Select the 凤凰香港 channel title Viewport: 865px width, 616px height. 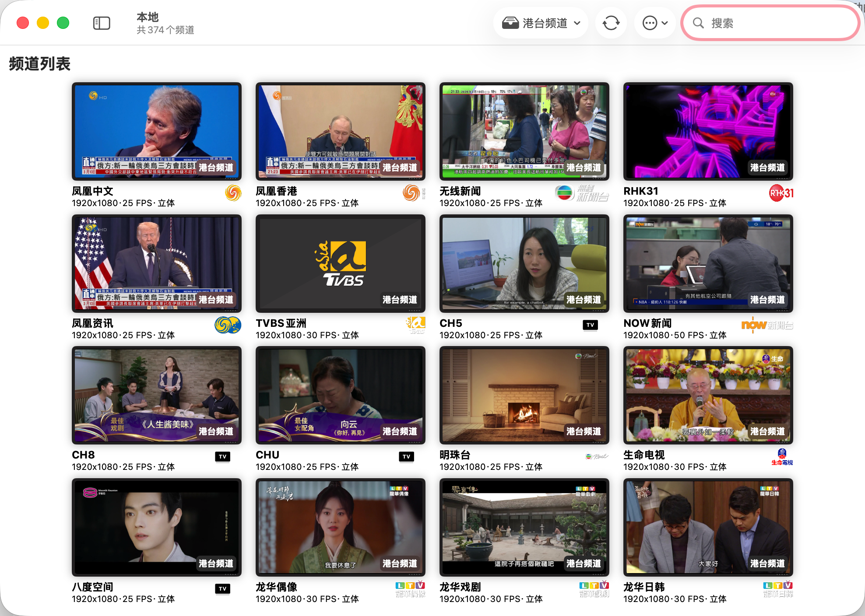[x=276, y=191]
